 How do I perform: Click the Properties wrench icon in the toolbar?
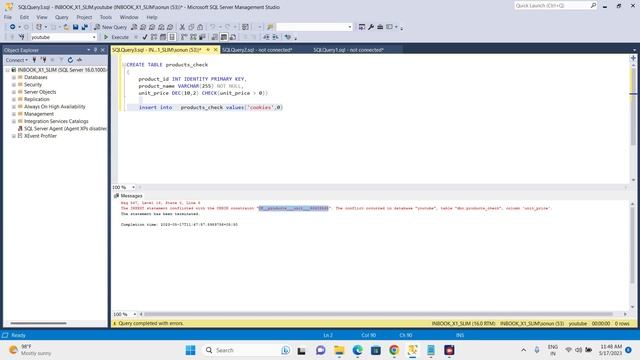tap(371, 27)
